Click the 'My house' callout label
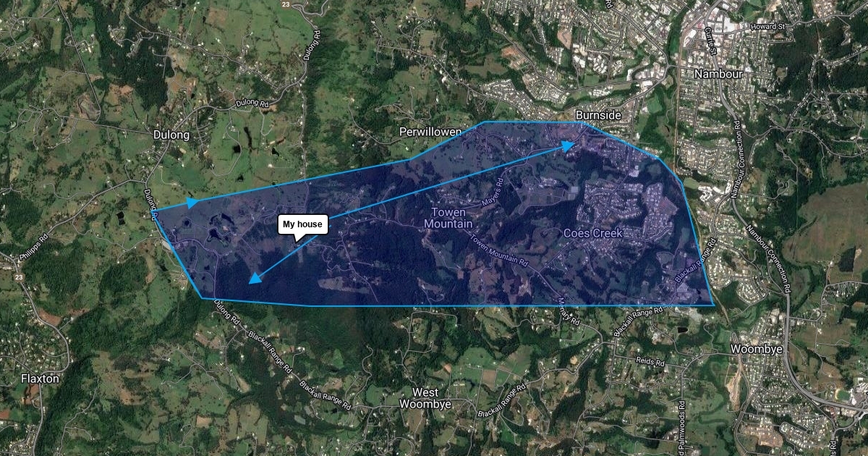This screenshot has height=456, width=868. (x=303, y=224)
